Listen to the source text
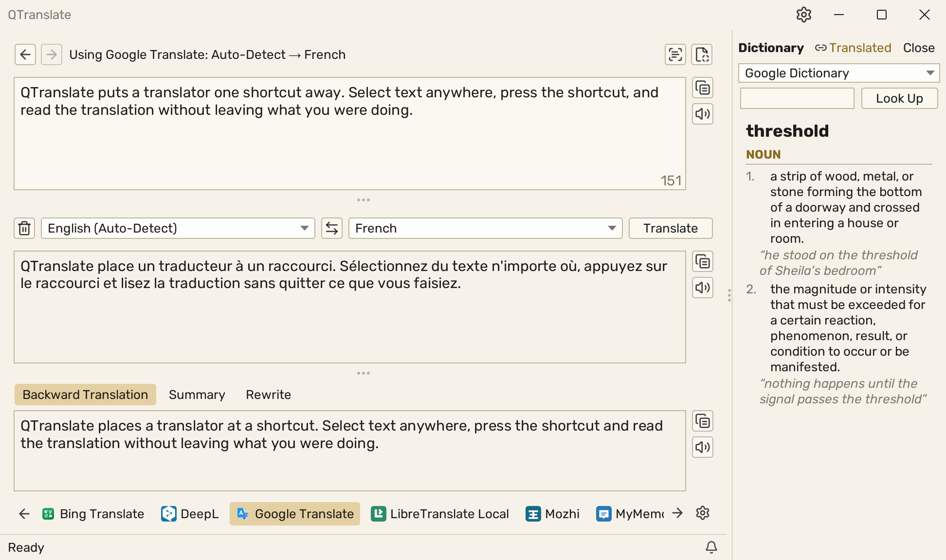Image resolution: width=946 pixels, height=560 pixels. pyautogui.click(x=703, y=114)
